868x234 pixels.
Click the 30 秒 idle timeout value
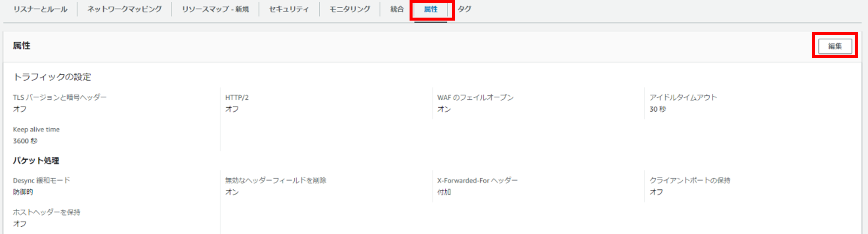[657, 109]
